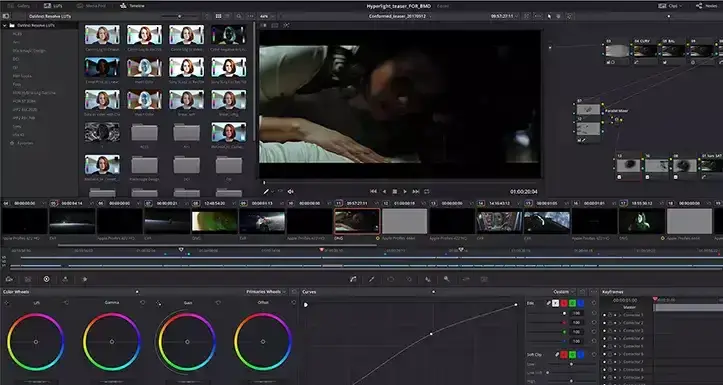This screenshot has width=723, height=385.
Task: Toggle loop playback in viewer transport
Action: point(427,191)
